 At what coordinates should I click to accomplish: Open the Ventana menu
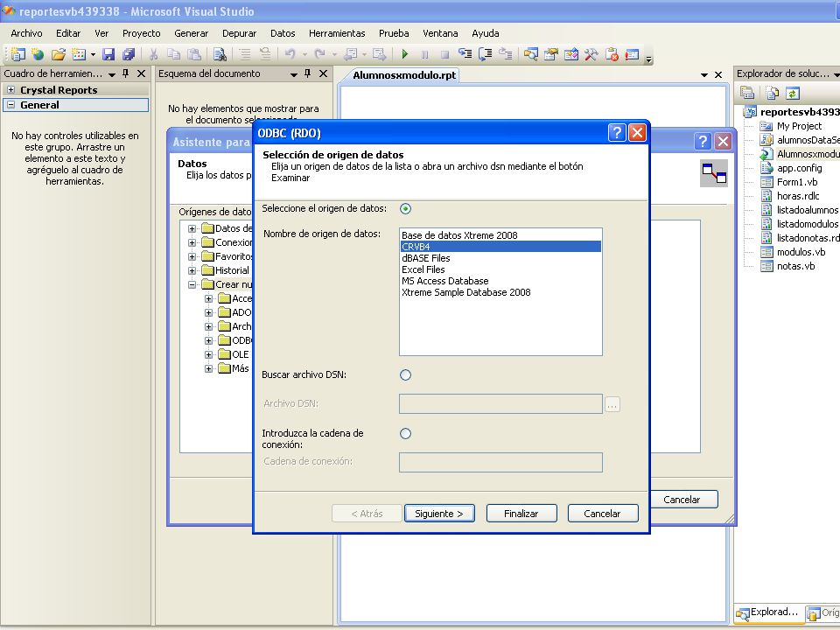(x=440, y=33)
